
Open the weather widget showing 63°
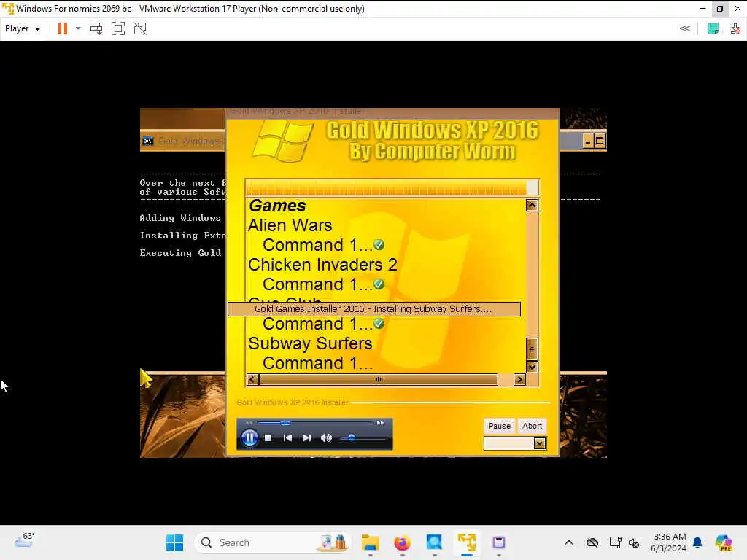click(25, 540)
